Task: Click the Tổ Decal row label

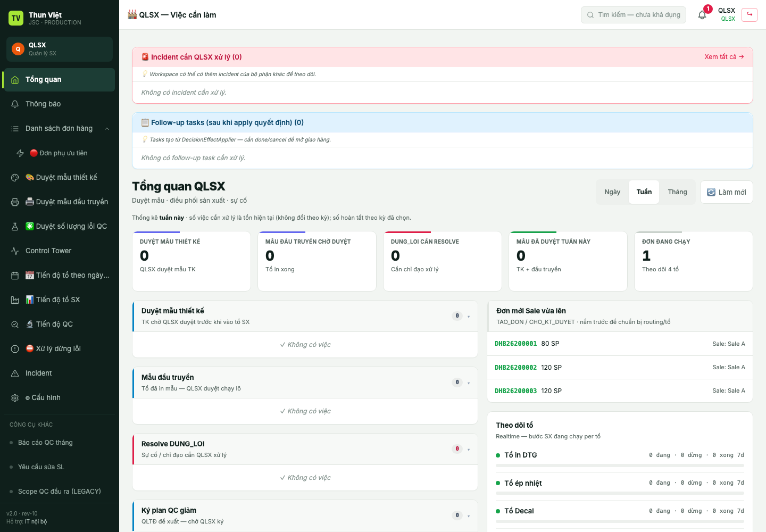Action: 519,511
